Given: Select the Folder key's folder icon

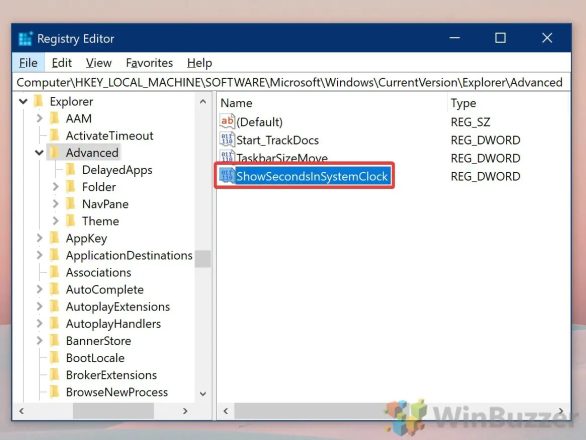Looking at the screenshot, I should pos(71,186).
